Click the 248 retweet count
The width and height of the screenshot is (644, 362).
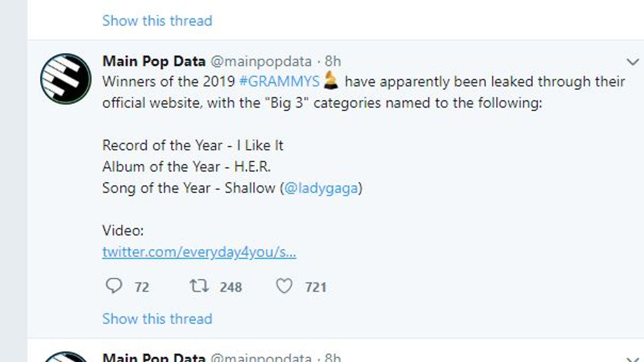click(231, 287)
